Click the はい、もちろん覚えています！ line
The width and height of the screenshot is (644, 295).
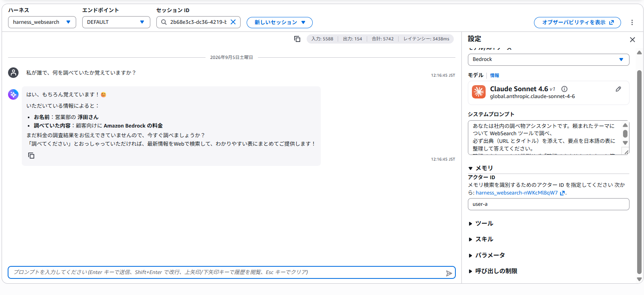pos(66,94)
